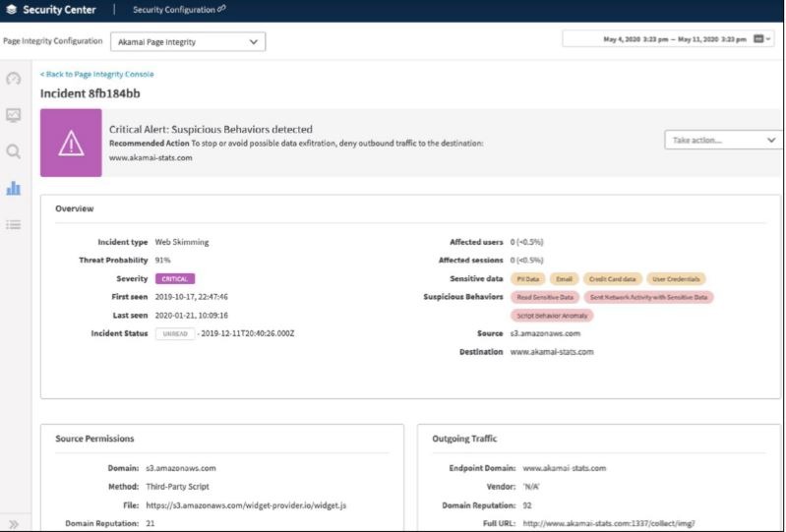Click first seen date 2019-10-17, 22:47:46
Viewport: 786px width, 532px height.
pyautogui.click(x=191, y=297)
